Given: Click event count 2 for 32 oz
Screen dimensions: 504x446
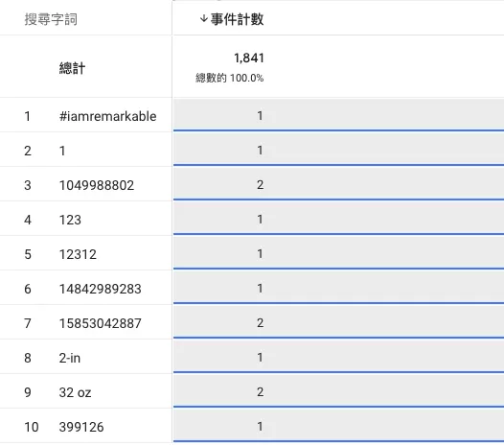Looking at the screenshot, I should click(260, 391).
